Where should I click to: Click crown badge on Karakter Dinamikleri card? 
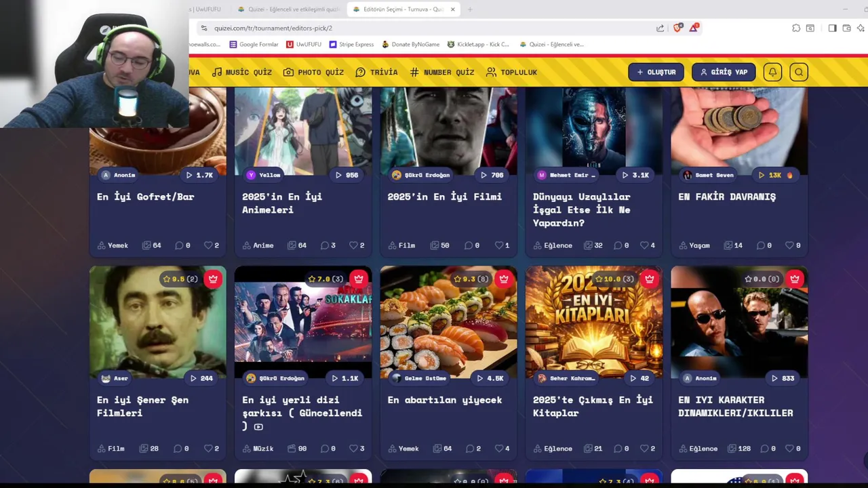[x=795, y=279]
